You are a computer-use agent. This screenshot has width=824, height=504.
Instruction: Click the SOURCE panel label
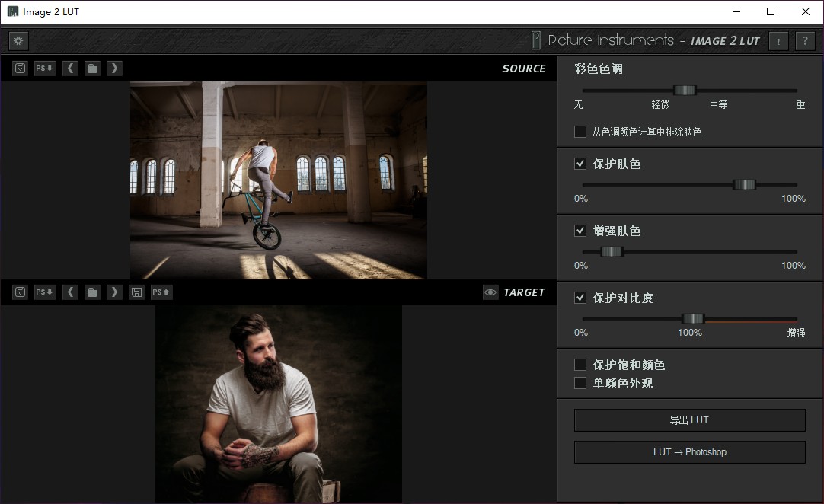click(x=523, y=69)
